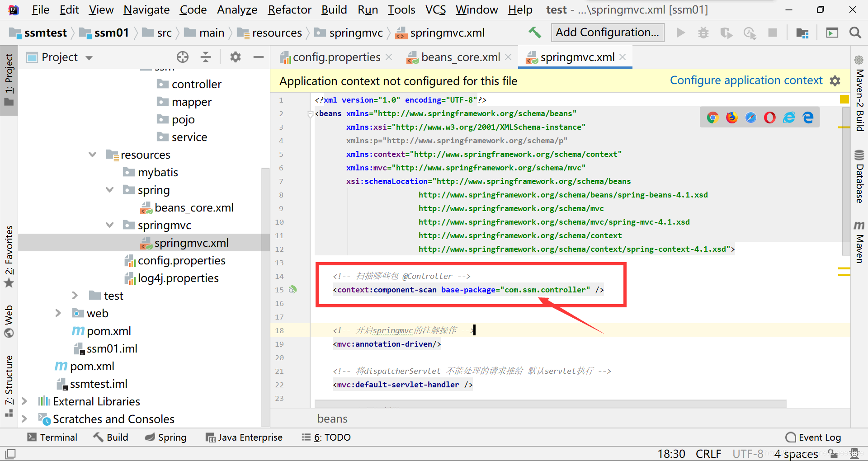Image resolution: width=868 pixels, height=461 pixels.
Task: Open Search Everywhere magnifier
Action: 855,33
